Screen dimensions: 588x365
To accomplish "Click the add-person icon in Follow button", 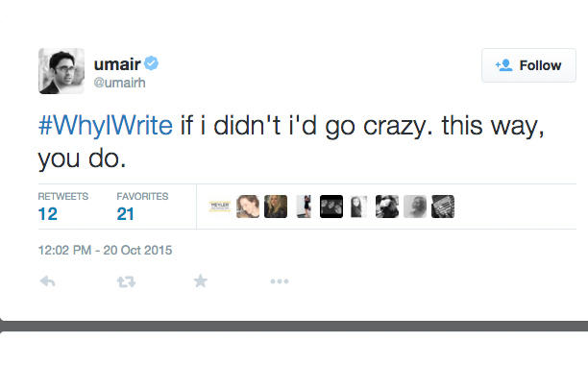I will (x=504, y=65).
